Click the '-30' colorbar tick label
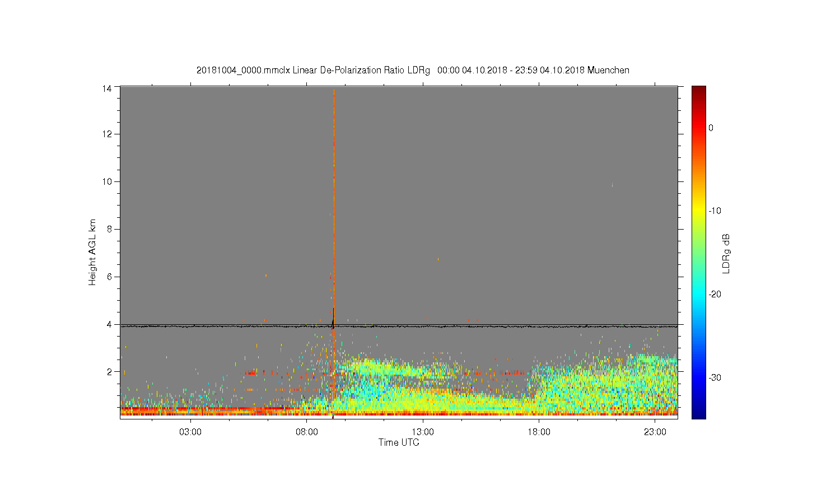The width and height of the screenshot is (840, 504). coord(715,378)
